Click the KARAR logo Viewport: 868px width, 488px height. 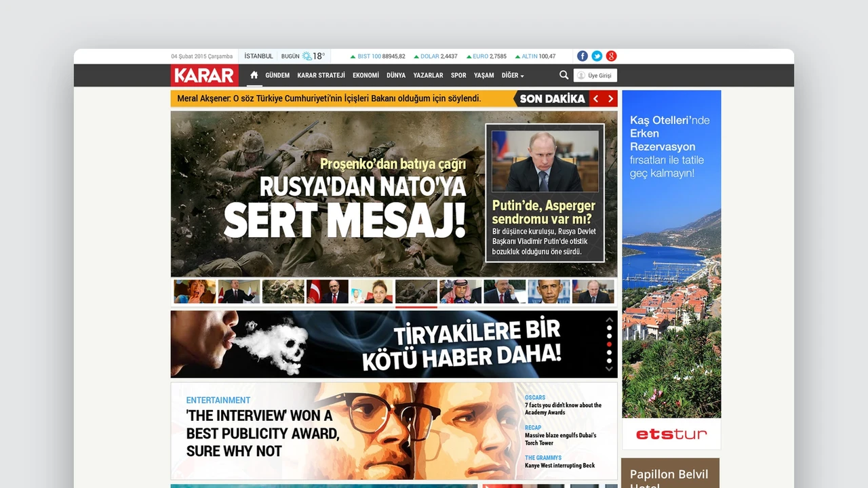204,75
